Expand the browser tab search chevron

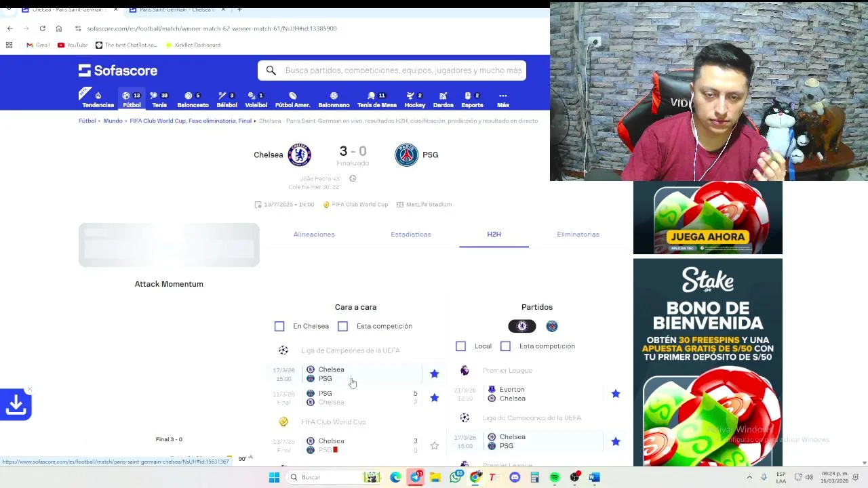[x=9, y=10]
